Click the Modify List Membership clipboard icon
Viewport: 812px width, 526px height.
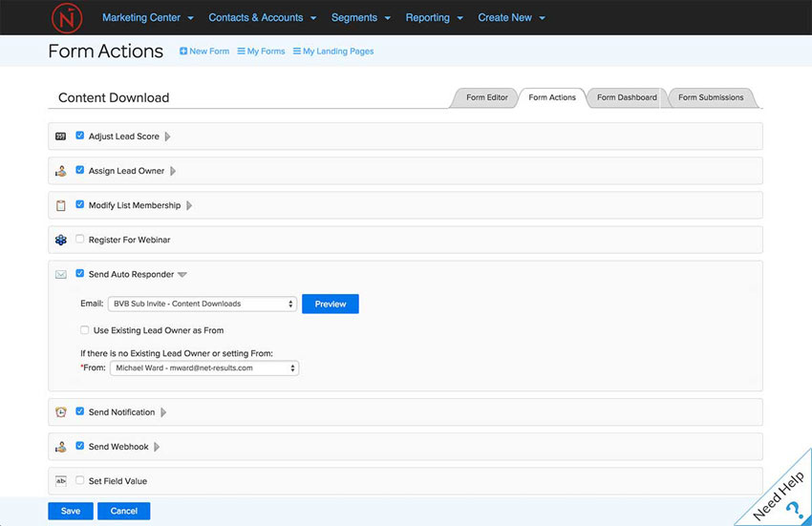[x=60, y=205]
